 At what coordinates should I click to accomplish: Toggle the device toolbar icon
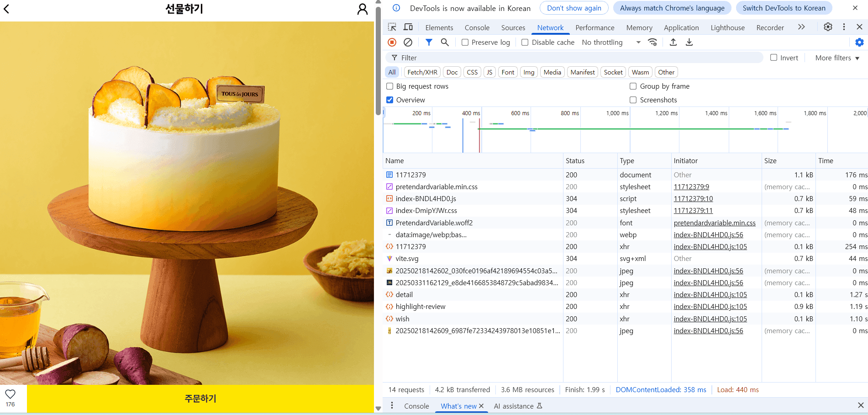tap(408, 27)
